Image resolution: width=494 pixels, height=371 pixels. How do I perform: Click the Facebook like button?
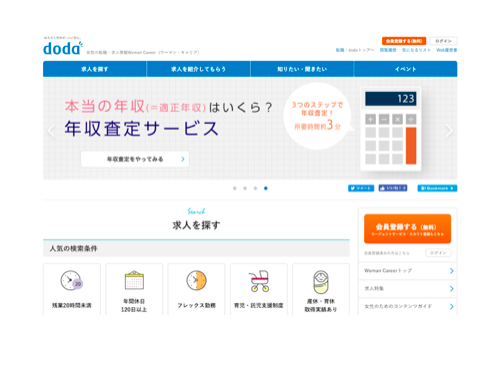coord(393,188)
